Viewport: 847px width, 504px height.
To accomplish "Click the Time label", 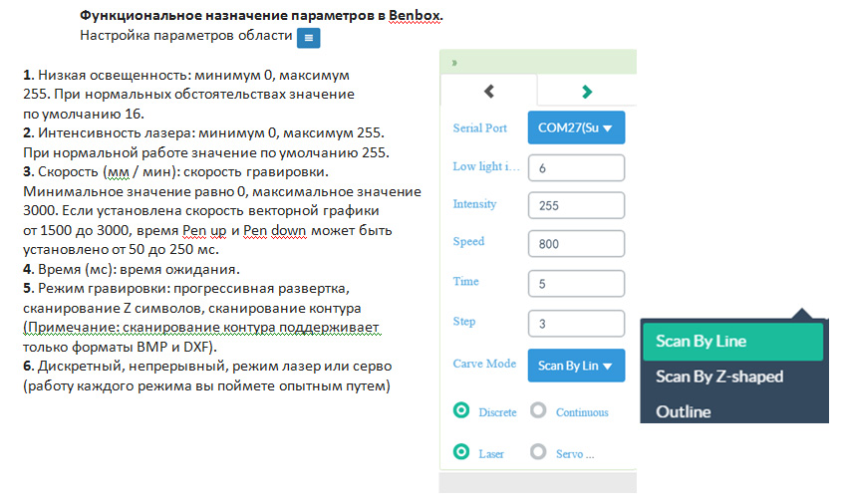I will click(465, 281).
